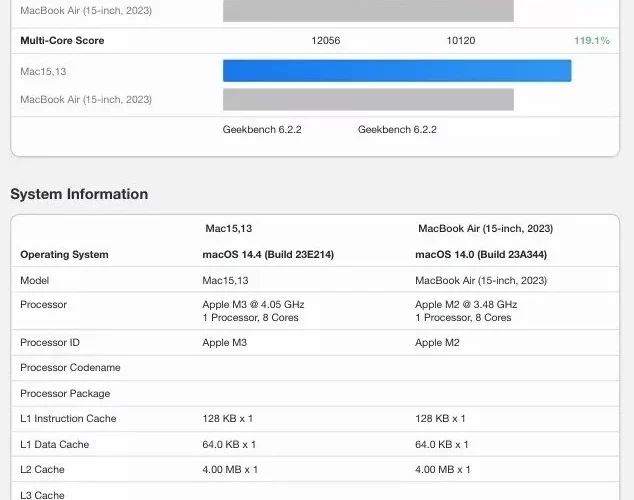This screenshot has width=634, height=500.
Task: Click the Multi-Core Score value 10120
Action: point(461,40)
